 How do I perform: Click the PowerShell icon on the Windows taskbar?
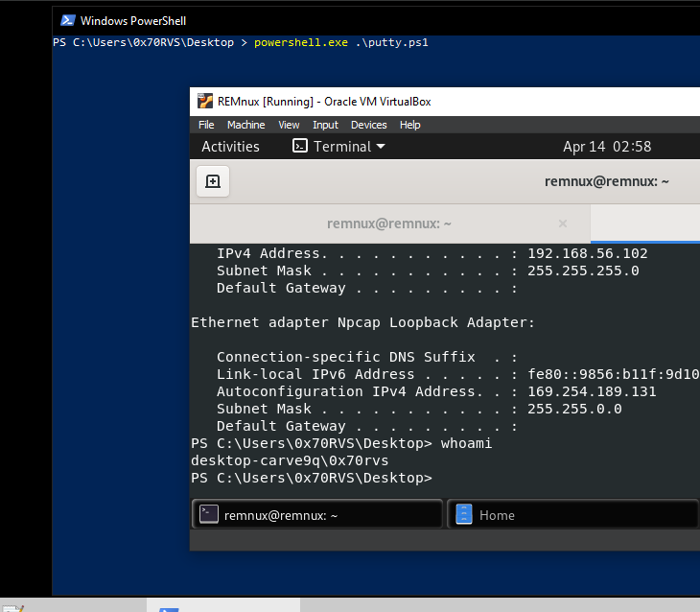(x=169, y=609)
